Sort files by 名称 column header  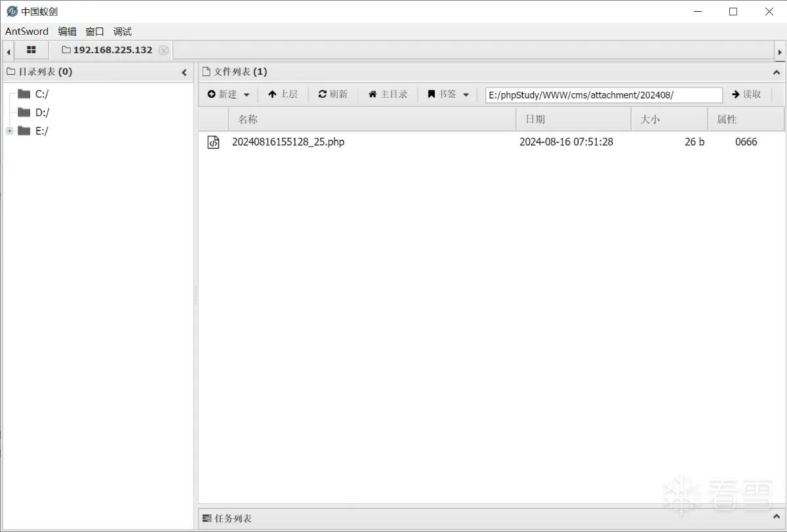pyautogui.click(x=373, y=119)
